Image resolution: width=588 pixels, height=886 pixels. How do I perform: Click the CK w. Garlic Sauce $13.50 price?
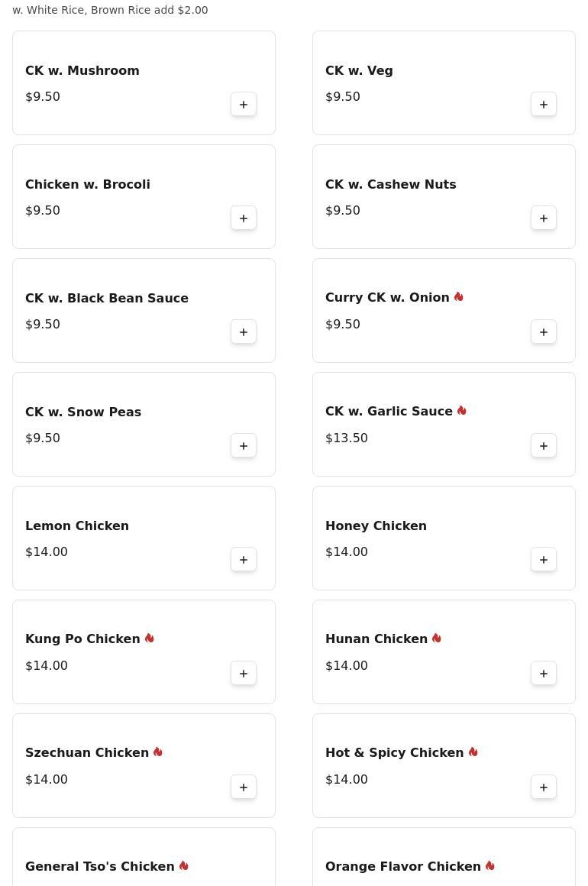pos(346,438)
